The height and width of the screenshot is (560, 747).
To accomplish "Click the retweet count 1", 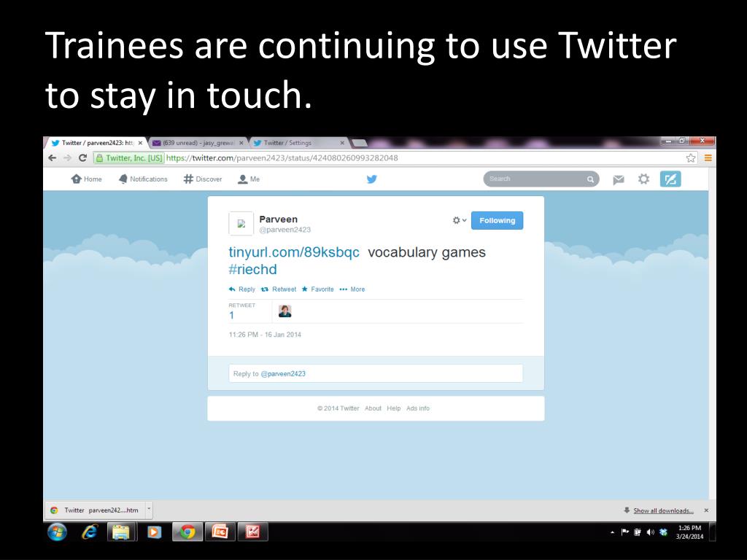I will pos(231,315).
